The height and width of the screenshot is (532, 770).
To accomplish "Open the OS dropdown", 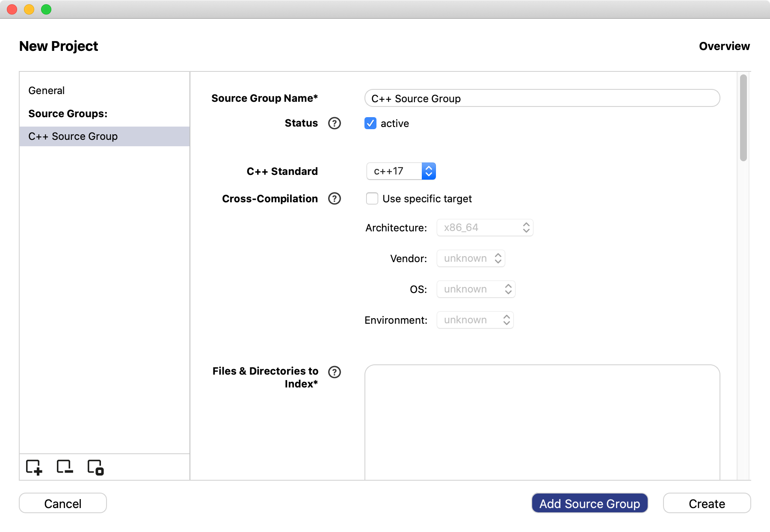I will pyautogui.click(x=476, y=289).
